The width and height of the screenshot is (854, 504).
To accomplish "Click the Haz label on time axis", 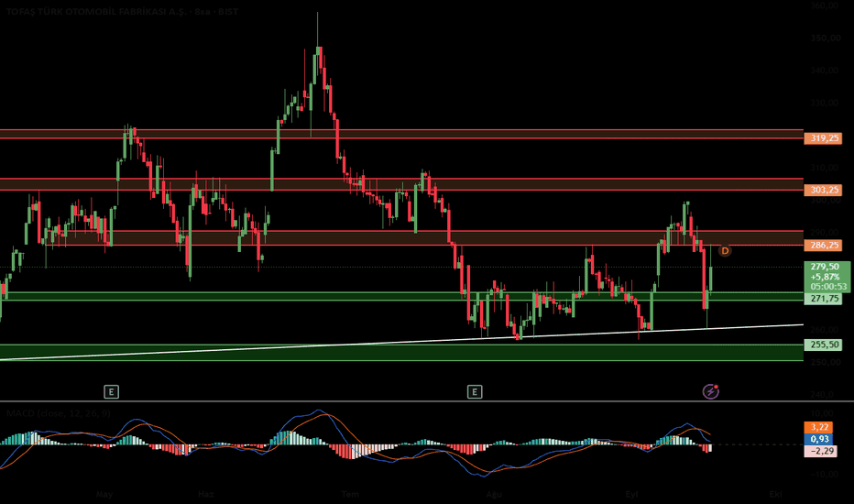I will tap(205, 494).
